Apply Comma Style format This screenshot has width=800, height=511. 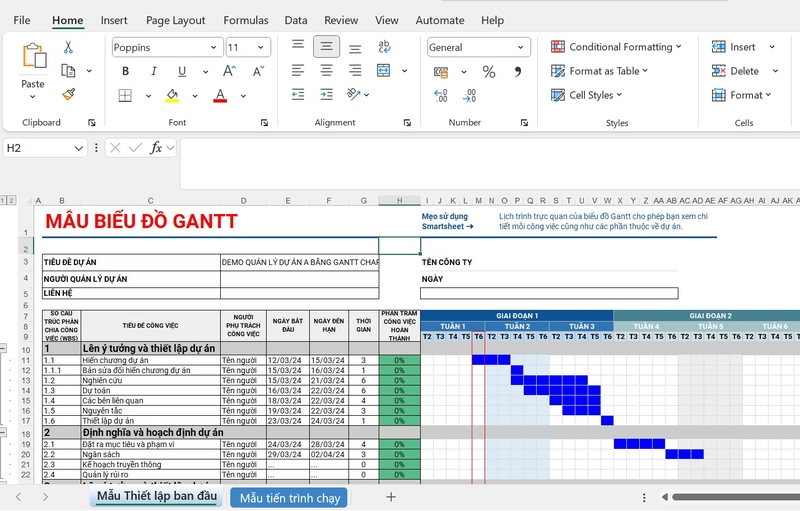tap(517, 71)
